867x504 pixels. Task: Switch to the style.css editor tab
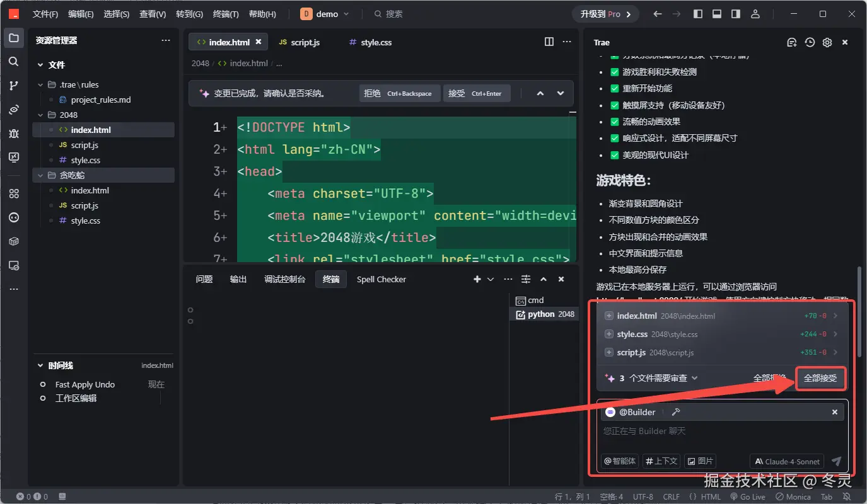(370, 42)
